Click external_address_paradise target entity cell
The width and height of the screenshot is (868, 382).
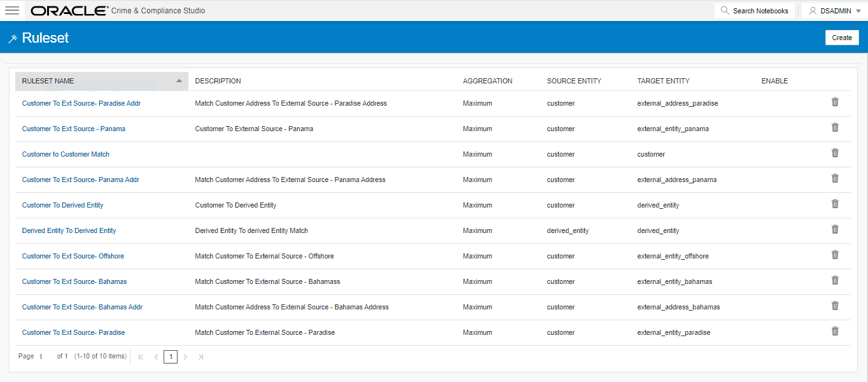coord(678,103)
